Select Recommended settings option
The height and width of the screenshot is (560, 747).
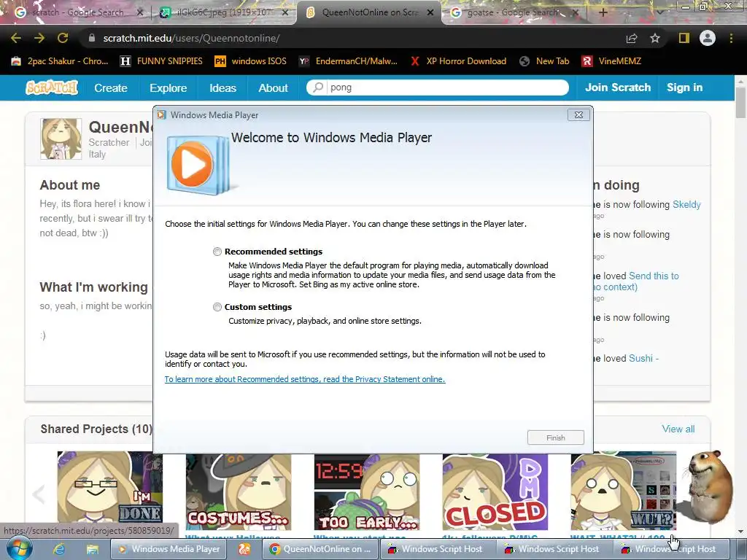[x=217, y=252]
